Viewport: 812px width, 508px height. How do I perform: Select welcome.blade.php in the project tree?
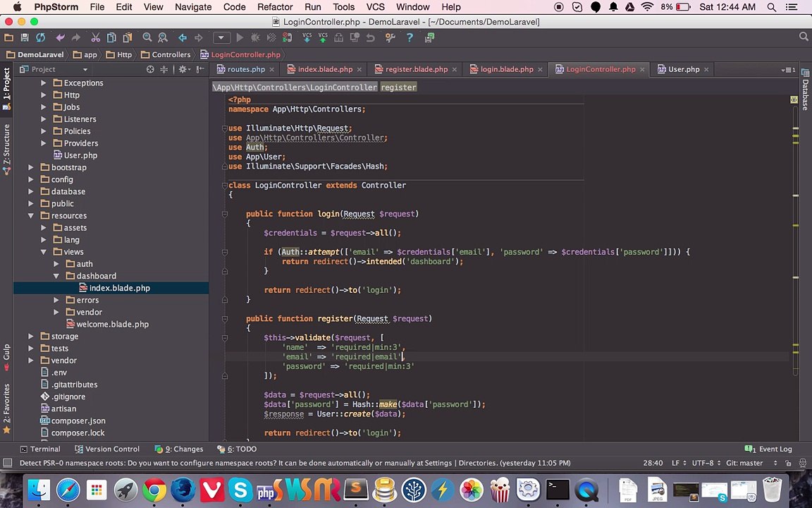click(x=112, y=325)
